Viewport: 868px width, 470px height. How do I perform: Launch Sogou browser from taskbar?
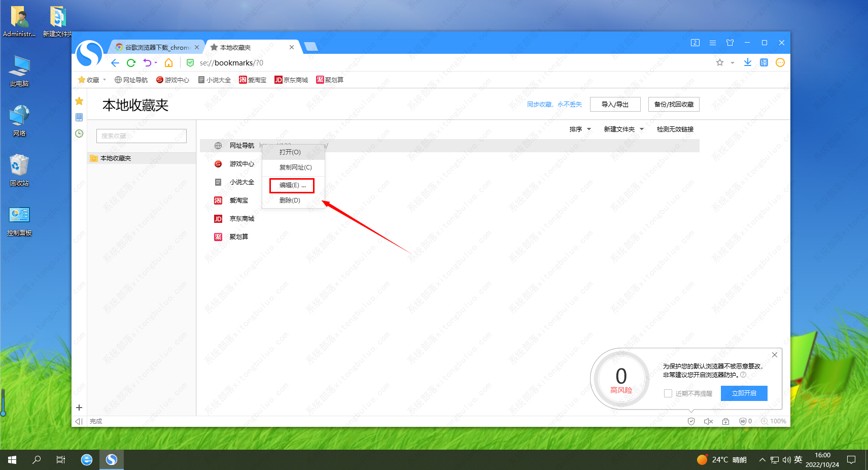pyautogui.click(x=112, y=459)
